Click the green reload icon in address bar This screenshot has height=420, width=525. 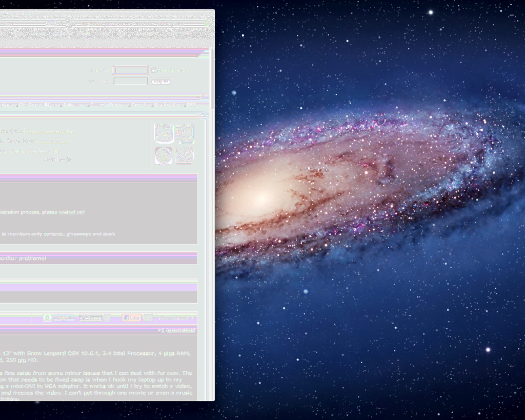pyautogui.click(x=208, y=24)
